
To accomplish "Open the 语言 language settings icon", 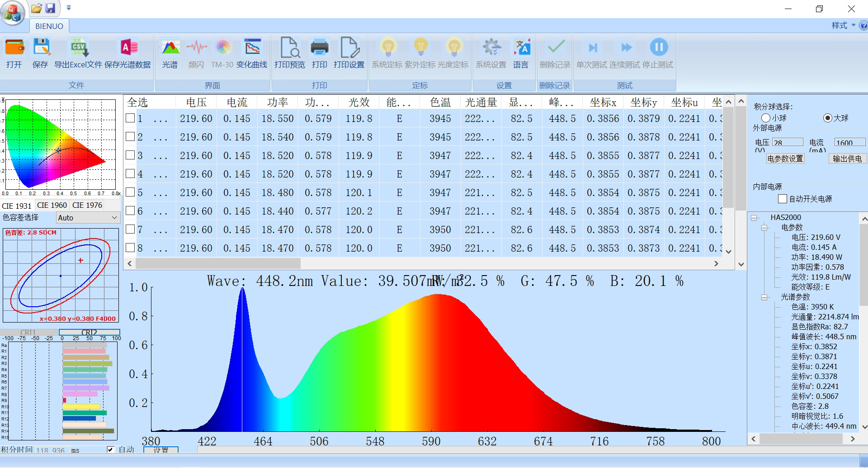I will click(x=521, y=48).
